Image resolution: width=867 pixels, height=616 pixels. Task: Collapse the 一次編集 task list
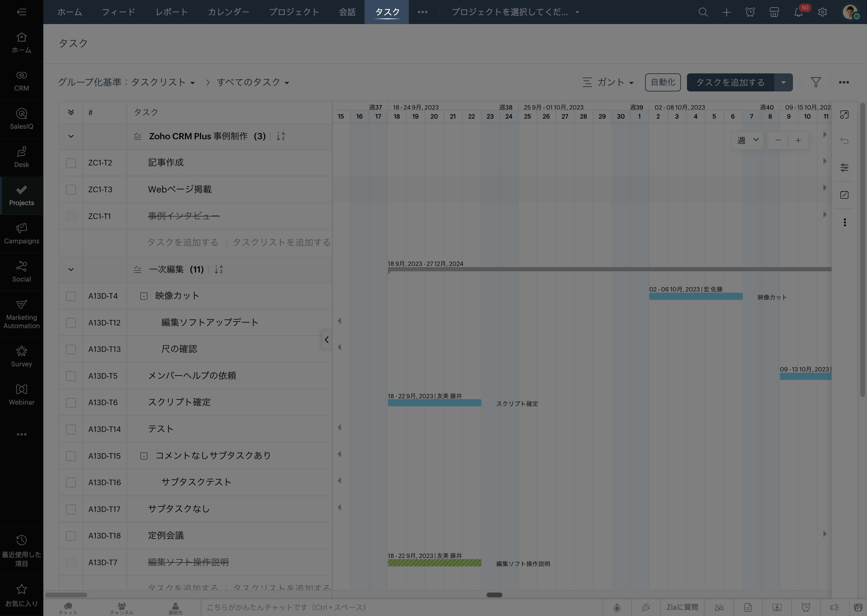71,270
